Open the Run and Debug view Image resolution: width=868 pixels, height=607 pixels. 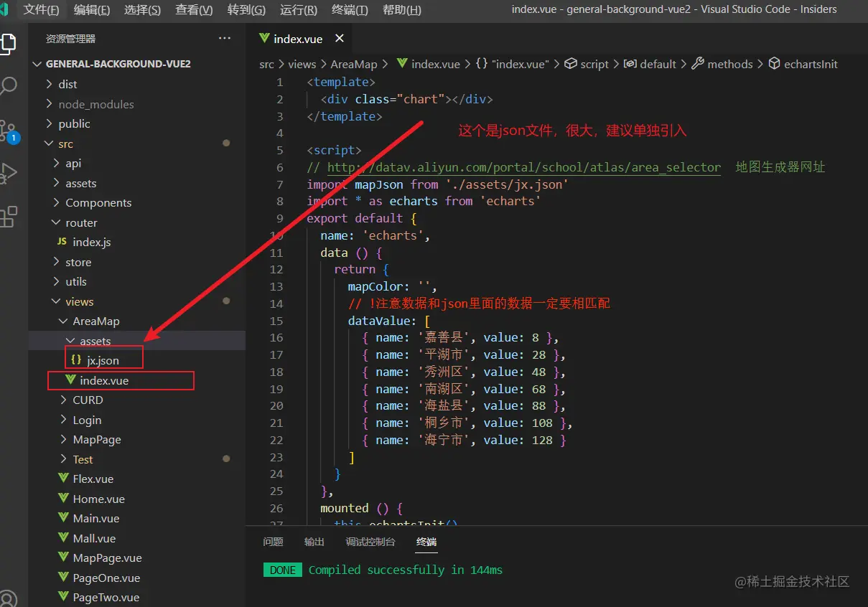point(7,173)
